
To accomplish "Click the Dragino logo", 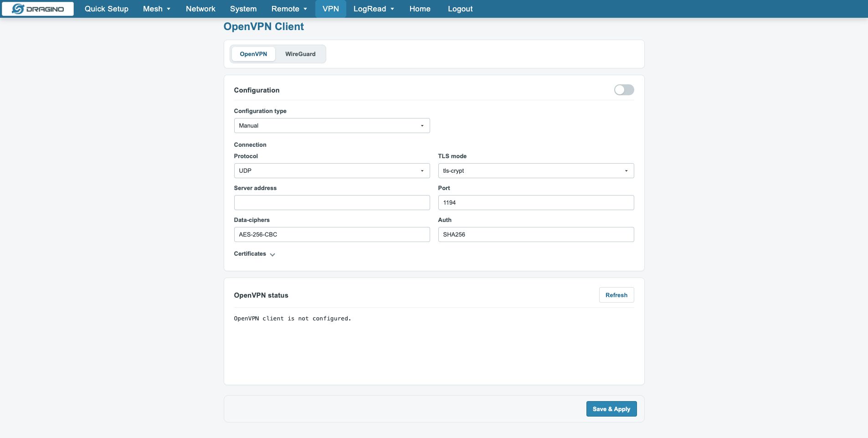I will pos(38,9).
